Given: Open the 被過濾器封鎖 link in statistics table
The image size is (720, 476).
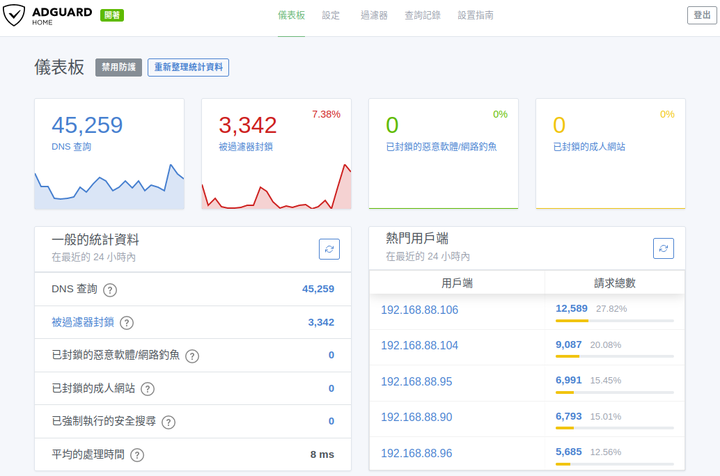Looking at the screenshot, I should coord(83,322).
